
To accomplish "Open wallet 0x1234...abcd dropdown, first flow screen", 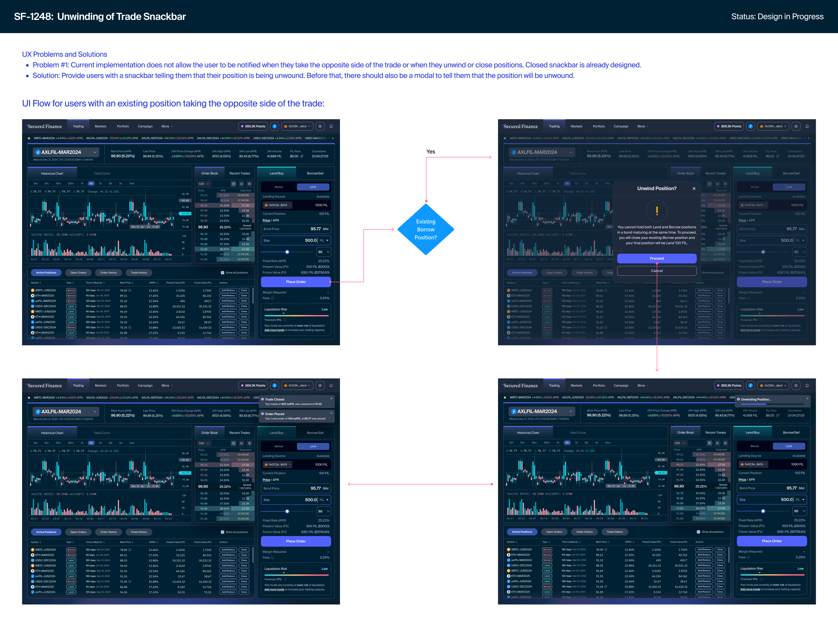I will coord(297,126).
